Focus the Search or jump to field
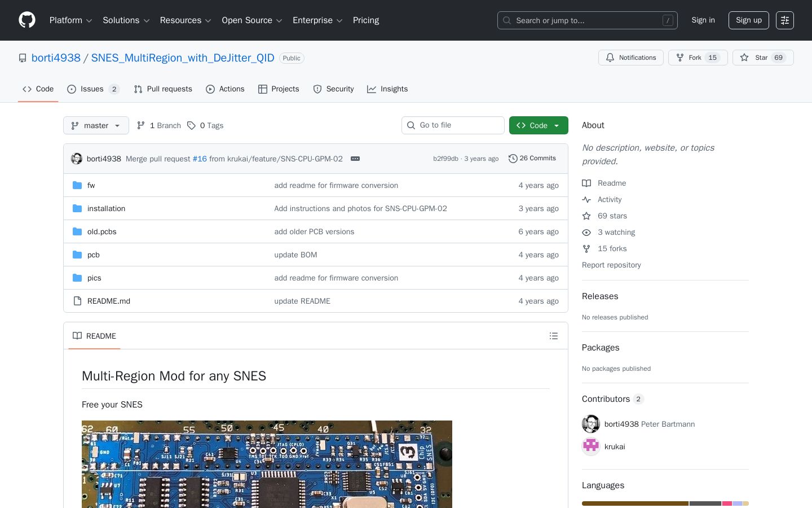The width and height of the screenshot is (812, 508). point(588,20)
